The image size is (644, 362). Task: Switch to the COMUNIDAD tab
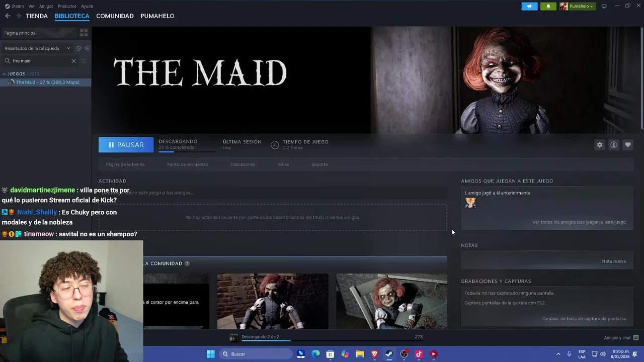(115, 16)
